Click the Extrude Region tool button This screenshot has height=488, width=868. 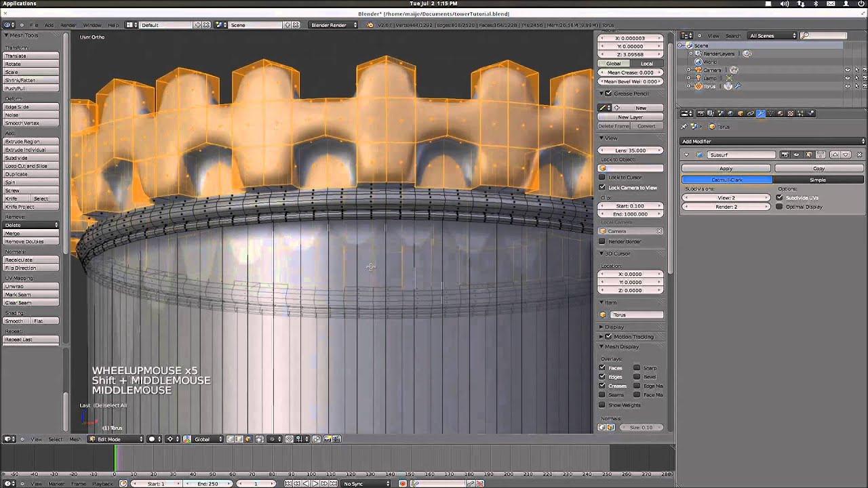click(x=31, y=142)
